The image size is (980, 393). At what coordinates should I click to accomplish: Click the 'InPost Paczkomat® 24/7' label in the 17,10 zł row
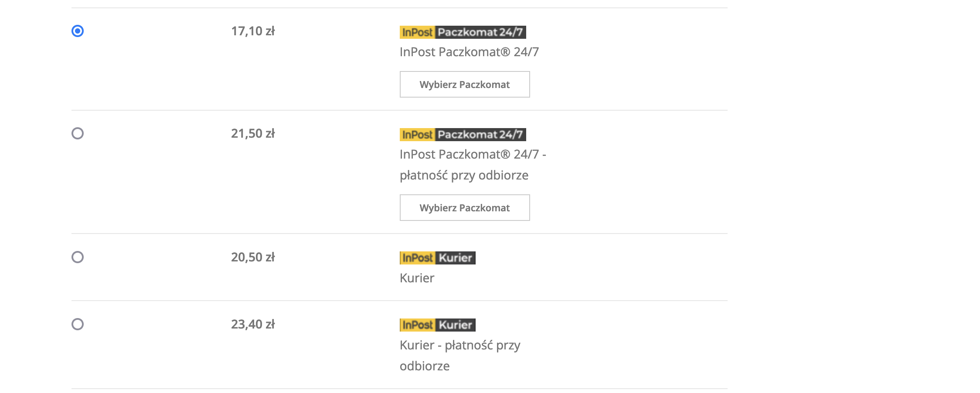click(x=469, y=52)
